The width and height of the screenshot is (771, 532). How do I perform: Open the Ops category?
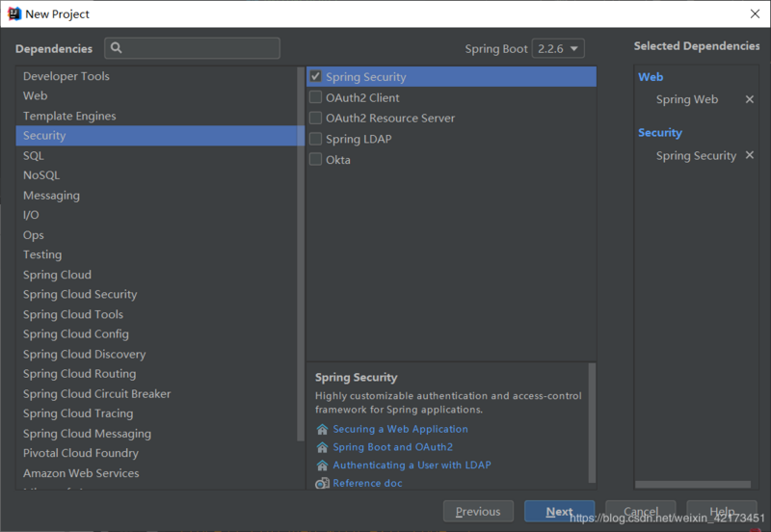pyautogui.click(x=157, y=235)
